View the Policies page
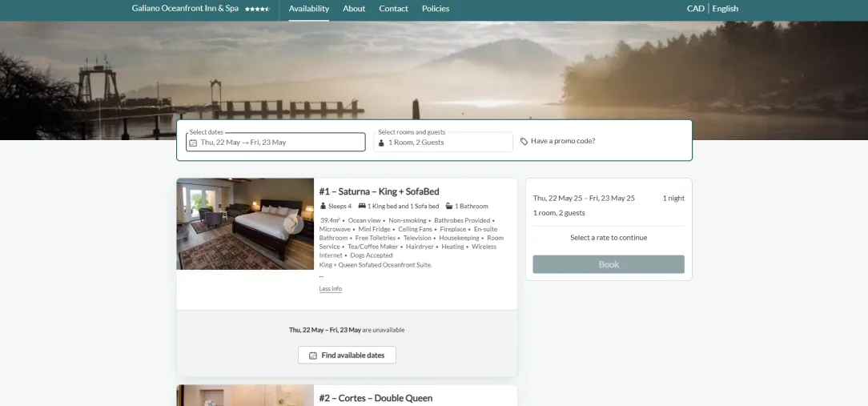 coord(436,9)
